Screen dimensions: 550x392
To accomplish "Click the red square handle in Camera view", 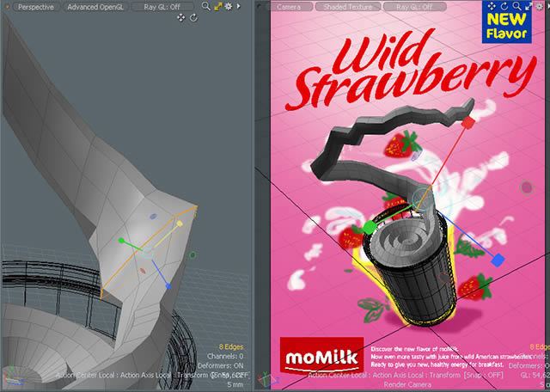I will coord(467,122).
